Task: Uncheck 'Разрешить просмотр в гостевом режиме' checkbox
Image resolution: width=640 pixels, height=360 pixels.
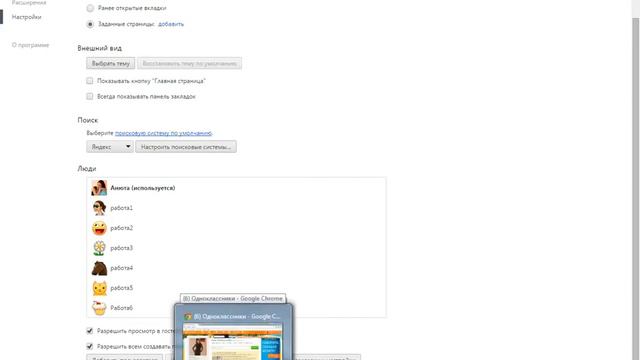Action: [90, 331]
